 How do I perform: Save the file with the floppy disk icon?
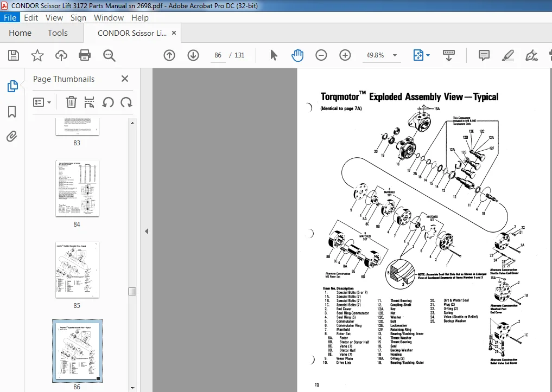pos(14,55)
